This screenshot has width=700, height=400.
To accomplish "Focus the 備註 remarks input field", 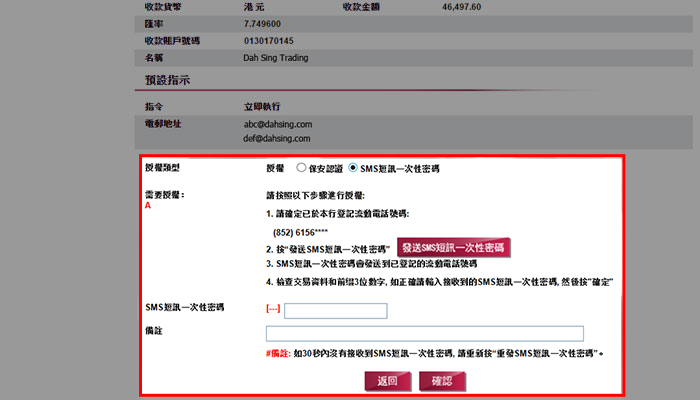I will [425, 333].
